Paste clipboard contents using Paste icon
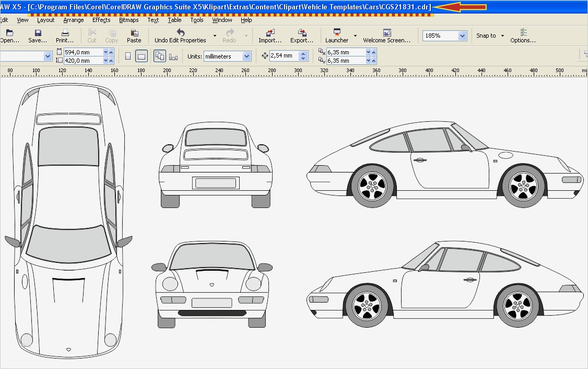The width and height of the screenshot is (588, 369). tap(134, 33)
